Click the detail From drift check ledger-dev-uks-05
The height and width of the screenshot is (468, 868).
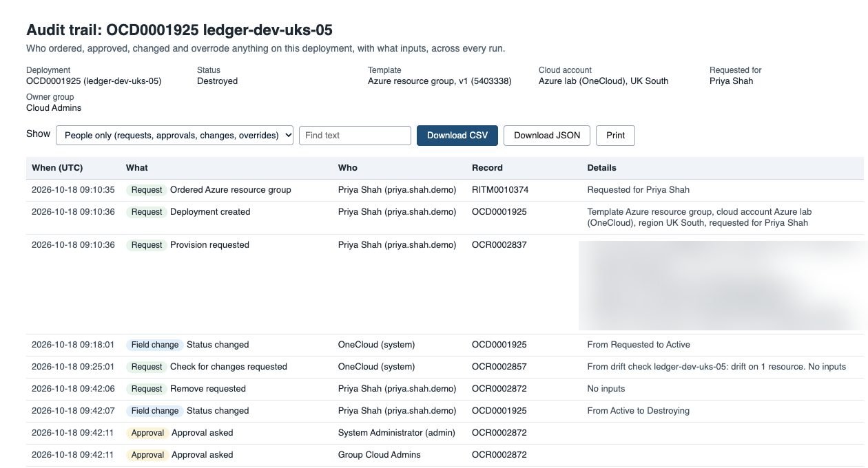716,367
